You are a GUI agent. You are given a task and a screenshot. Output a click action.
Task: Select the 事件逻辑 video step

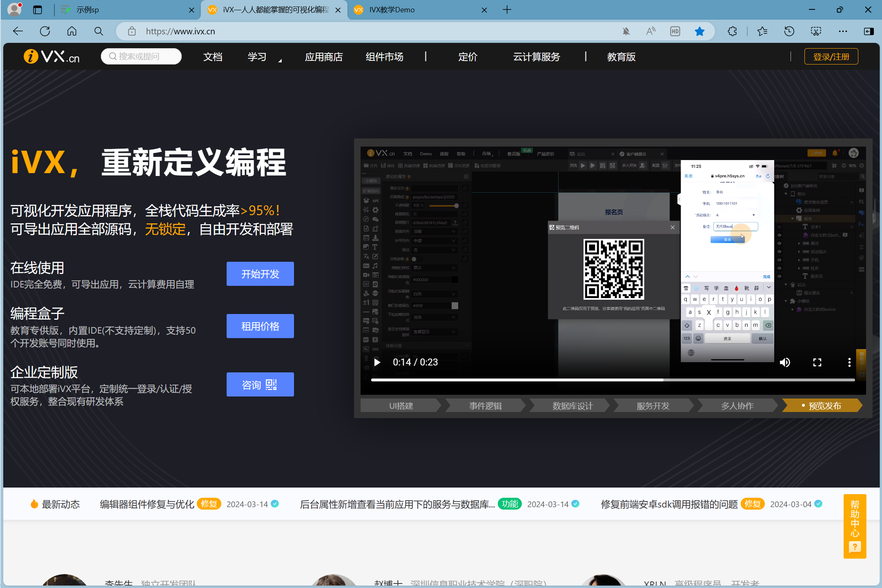point(485,406)
